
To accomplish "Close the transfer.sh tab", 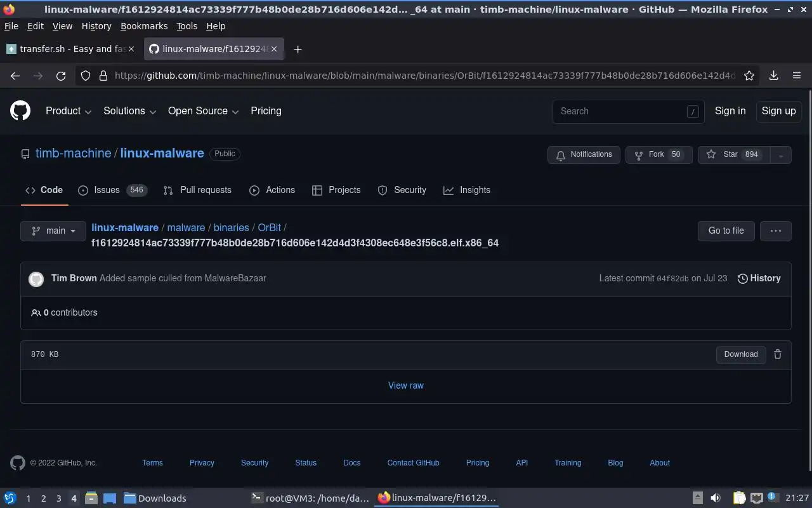I will [x=131, y=49].
